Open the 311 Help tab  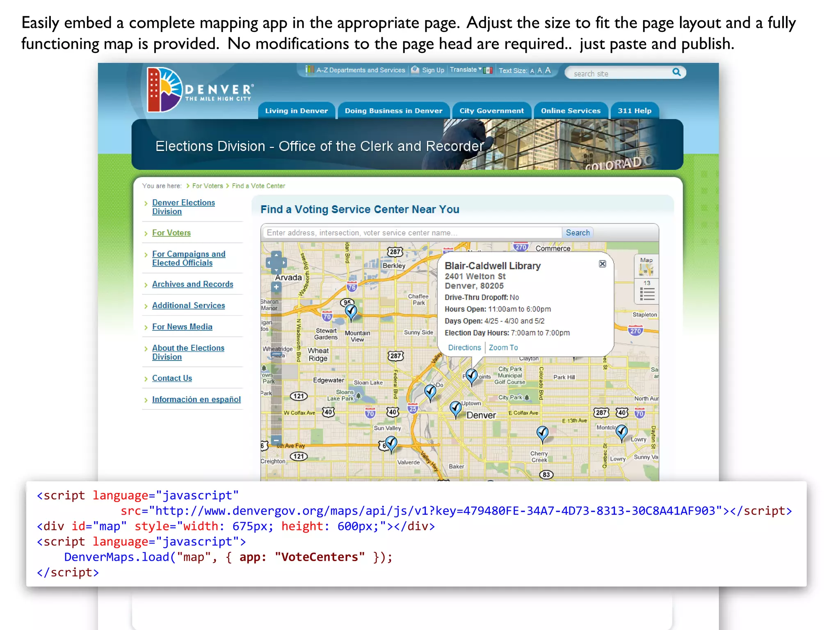pos(635,111)
